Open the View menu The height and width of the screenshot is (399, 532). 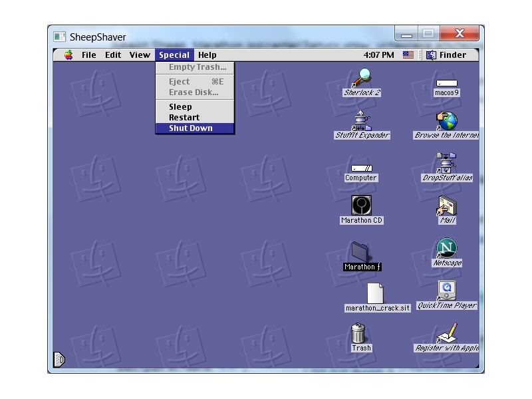(140, 55)
